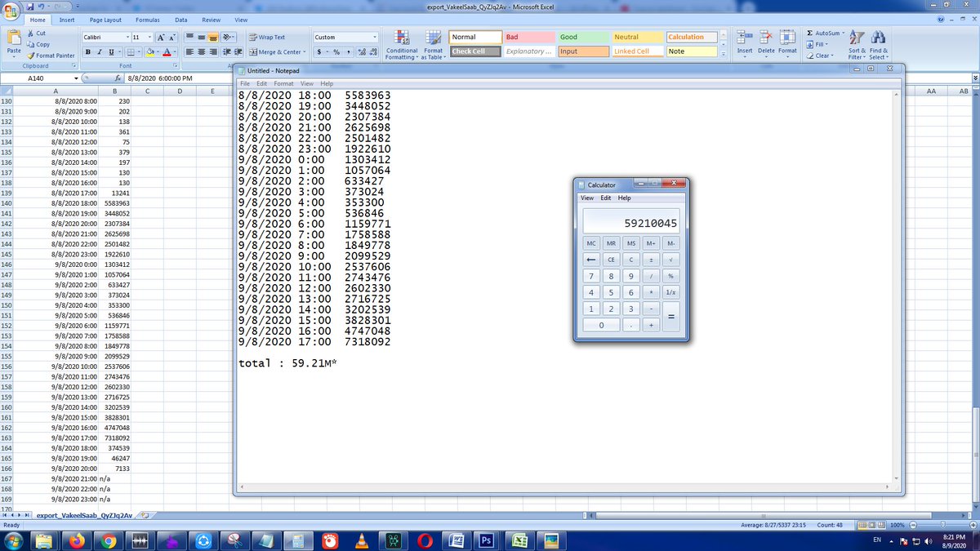Viewport: 980px width, 551px height.
Task: Click the Save icon in Quick Access Toolbar
Action: tap(32, 7)
